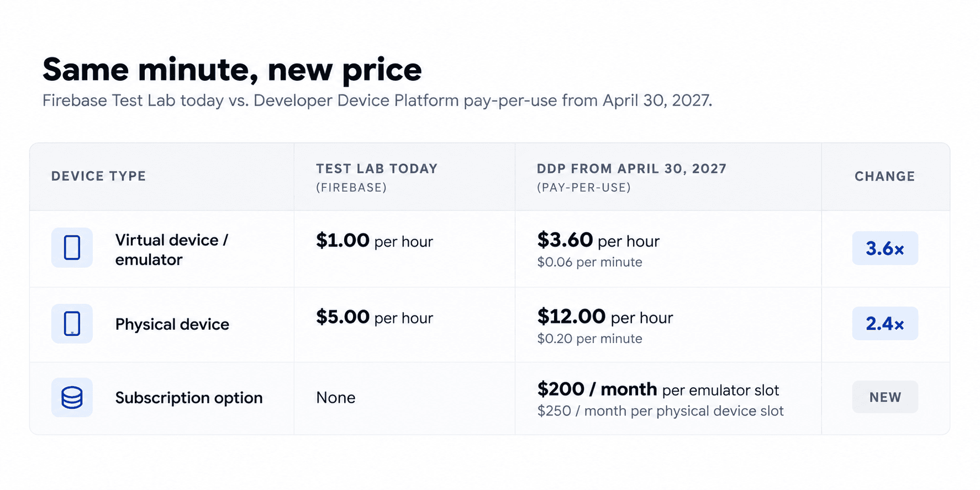The image size is (980, 490).
Task: Click the $5.00 per hour price
Action: tap(375, 317)
